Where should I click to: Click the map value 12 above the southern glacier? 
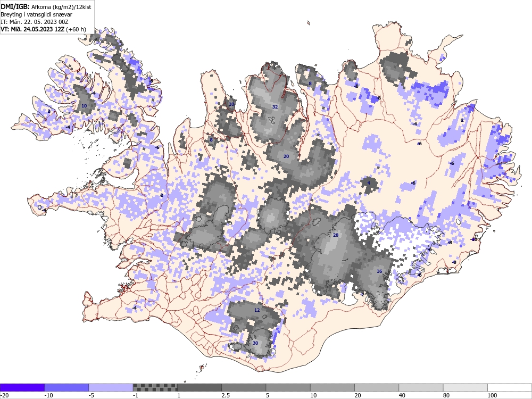[x=257, y=310]
